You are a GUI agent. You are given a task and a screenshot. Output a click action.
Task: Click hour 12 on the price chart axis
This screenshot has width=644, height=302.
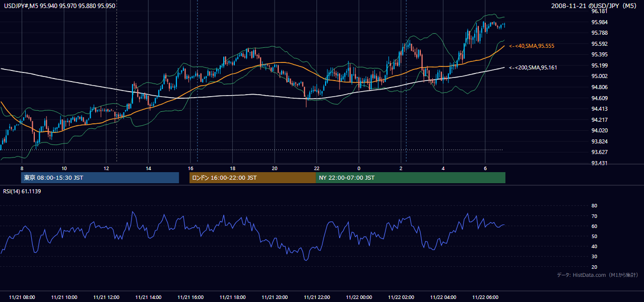106,168
